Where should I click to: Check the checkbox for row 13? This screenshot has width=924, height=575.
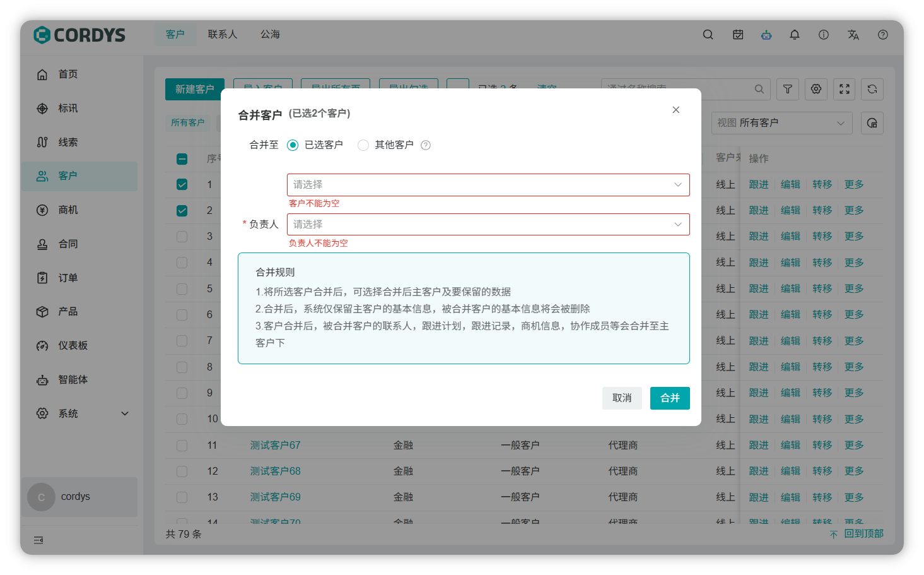[x=182, y=497]
